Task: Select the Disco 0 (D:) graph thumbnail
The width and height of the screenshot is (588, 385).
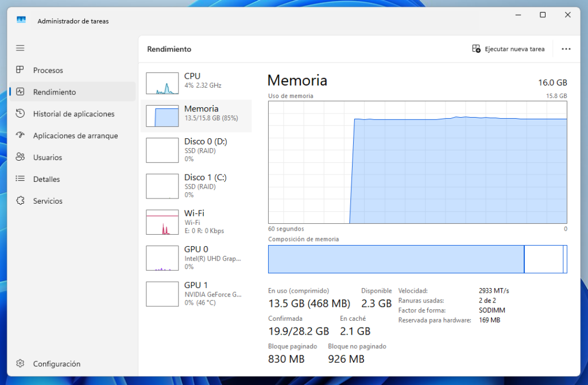Action: 162,150
